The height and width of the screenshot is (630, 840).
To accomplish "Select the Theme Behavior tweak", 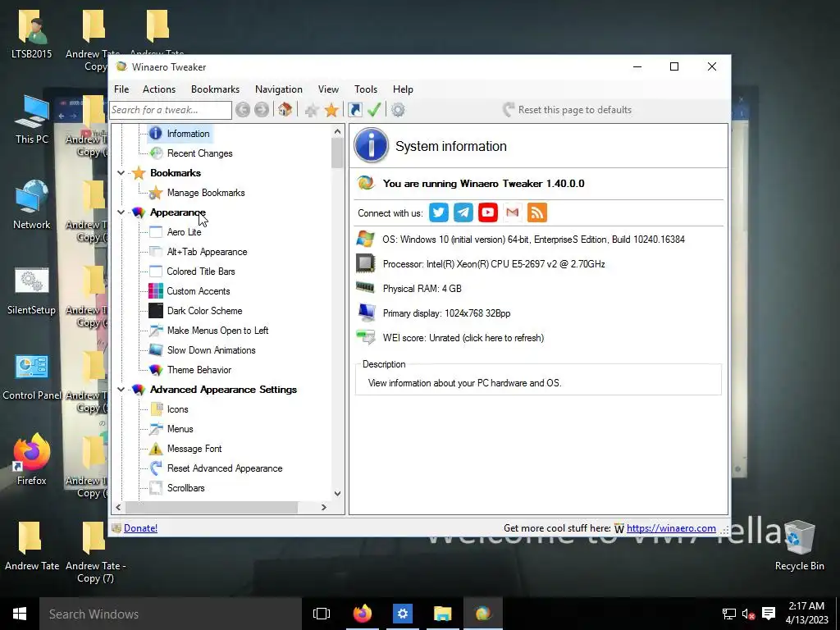I will click(x=199, y=370).
